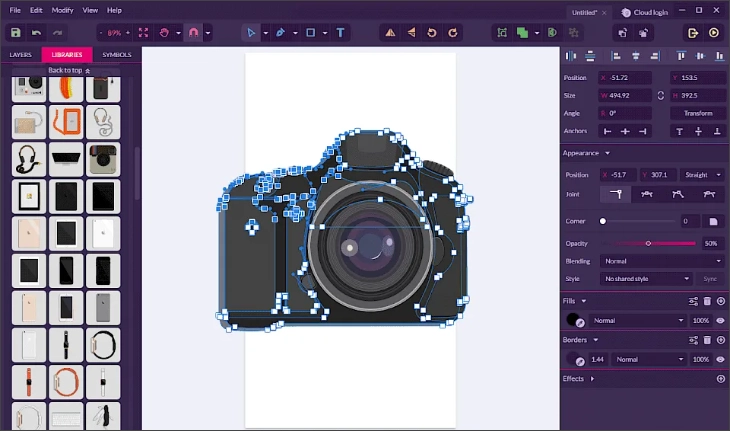
Task: Click the Flip horizontal icon
Action: [x=390, y=33]
